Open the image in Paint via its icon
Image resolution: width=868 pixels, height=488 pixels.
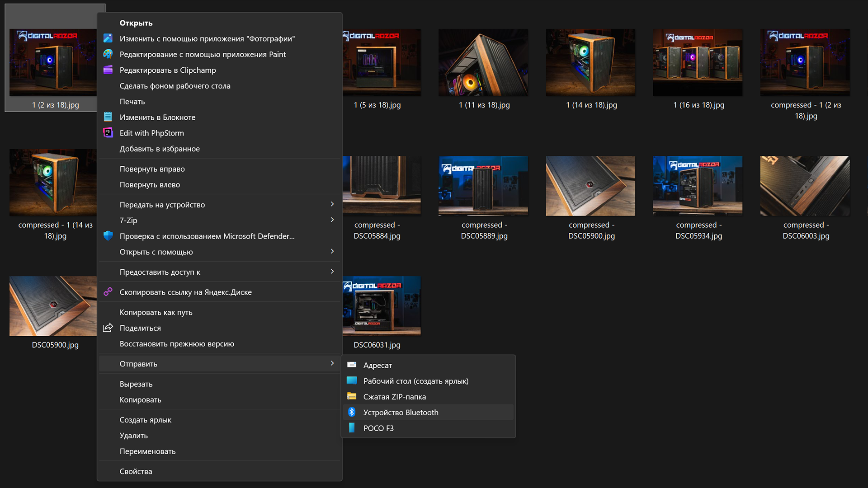108,54
